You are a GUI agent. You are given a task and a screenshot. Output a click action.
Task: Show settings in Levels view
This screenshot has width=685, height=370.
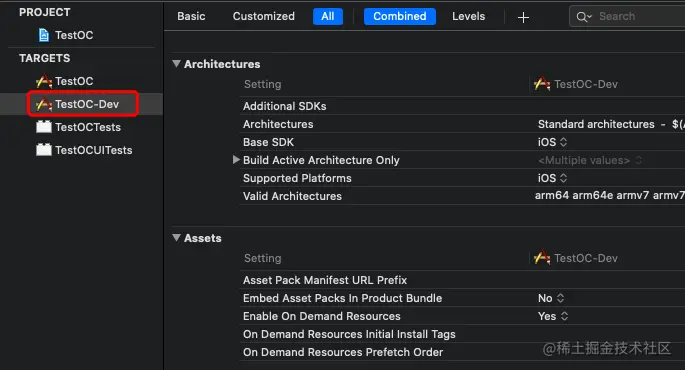pyautogui.click(x=468, y=17)
